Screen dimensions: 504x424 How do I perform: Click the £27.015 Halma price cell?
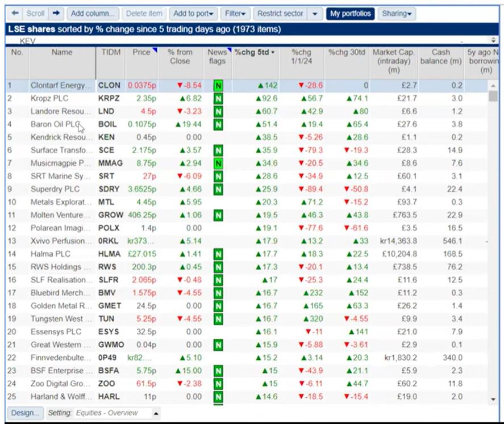[x=141, y=254]
